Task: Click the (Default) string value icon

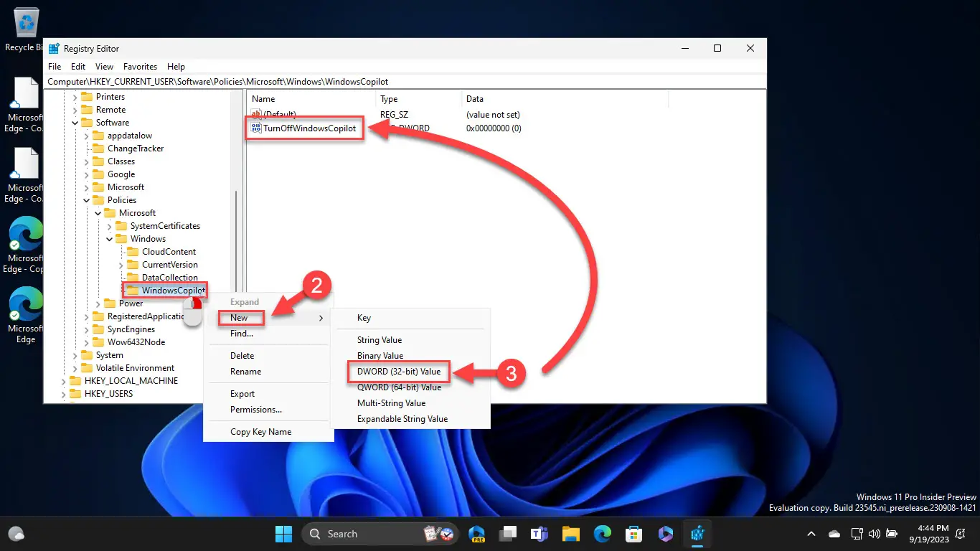Action: tap(256, 114)
